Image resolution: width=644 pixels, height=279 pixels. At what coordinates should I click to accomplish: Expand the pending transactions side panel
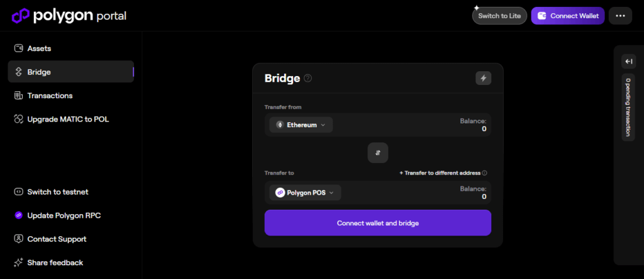point(628,61)
